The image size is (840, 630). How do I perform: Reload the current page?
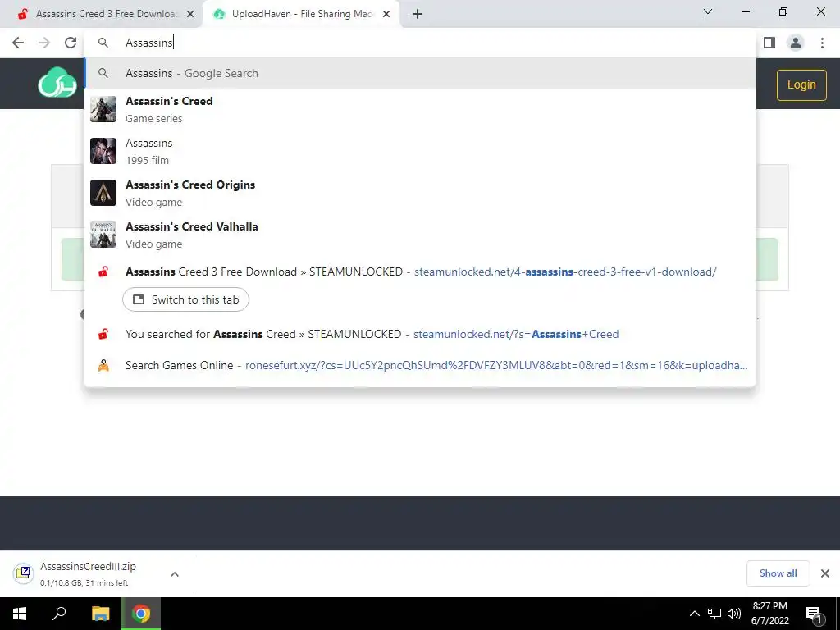tap(71, 43)
